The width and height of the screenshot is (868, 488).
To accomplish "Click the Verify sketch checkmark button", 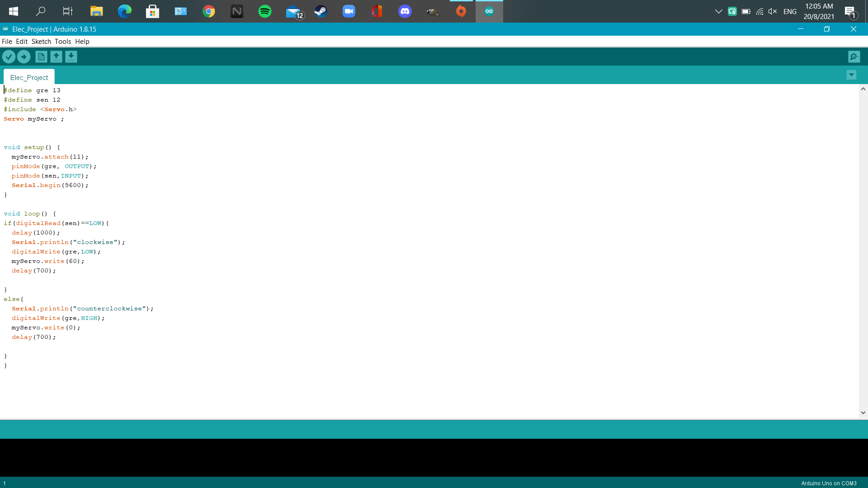I will coord(9,57).
